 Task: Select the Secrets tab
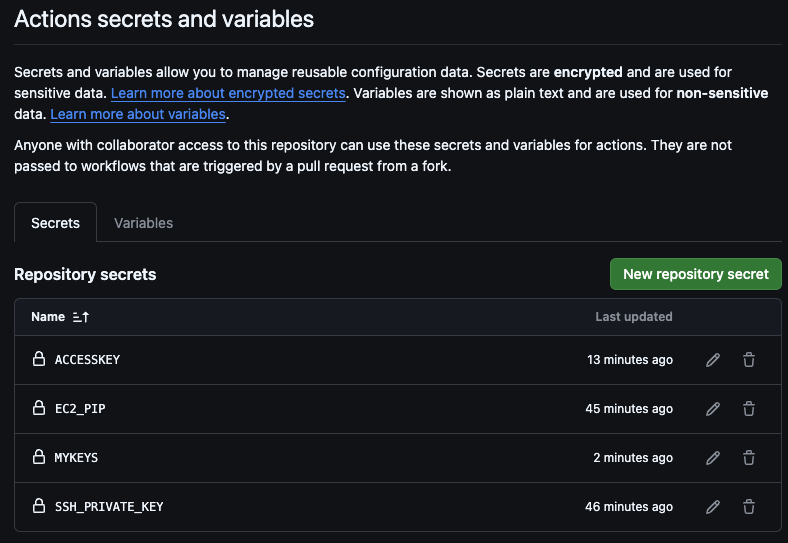(x=55, y=223)
